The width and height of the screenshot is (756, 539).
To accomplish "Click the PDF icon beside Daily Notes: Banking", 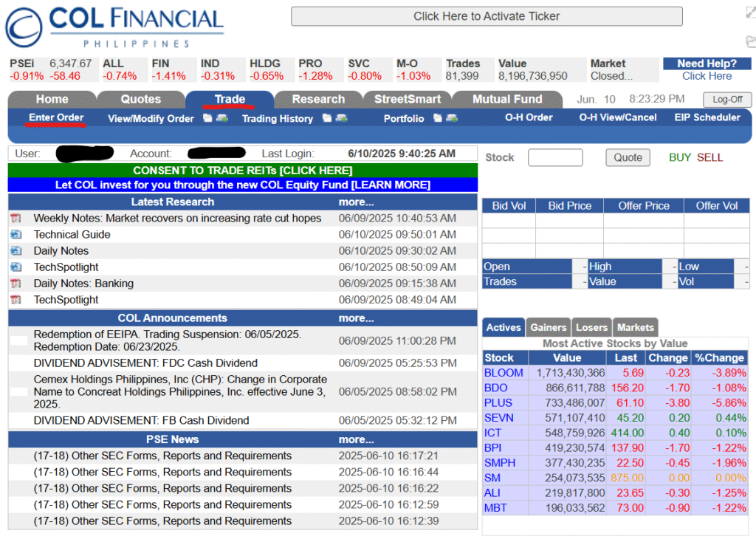I will [x=16, y=284].
